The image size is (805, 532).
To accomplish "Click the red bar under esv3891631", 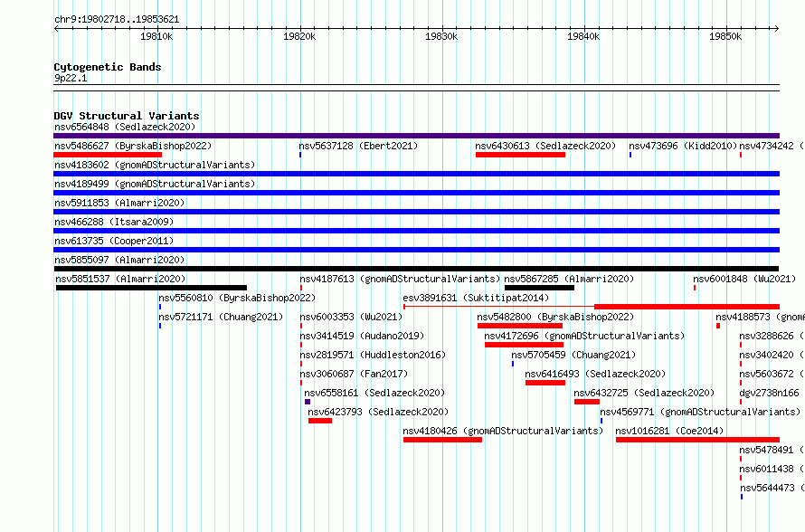I will click(687, 307).
